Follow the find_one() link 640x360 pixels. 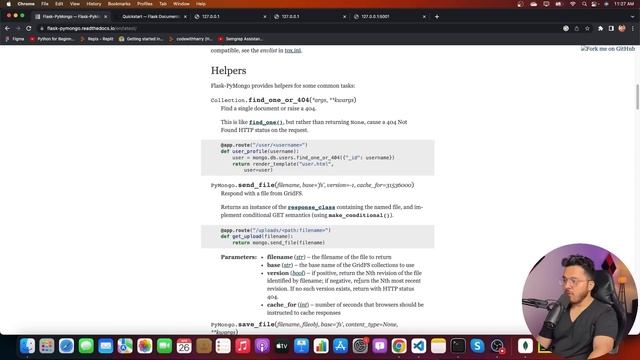266,122
